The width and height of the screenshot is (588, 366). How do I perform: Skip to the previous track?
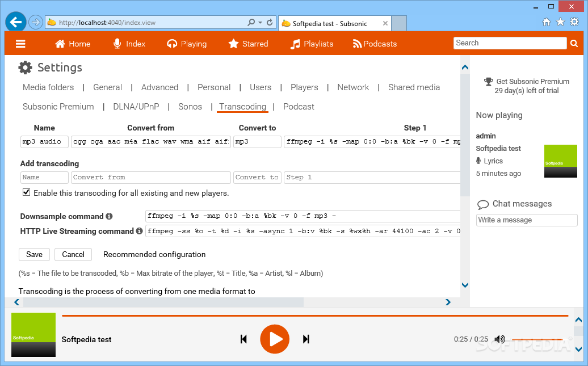243,339
